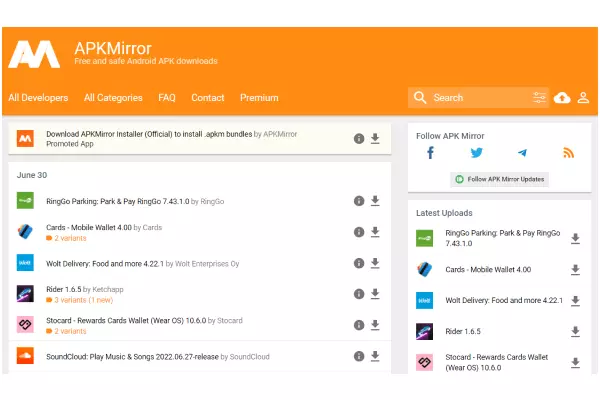Image resolution: width=600 pixels, height=400 pixels.
Task: Open the All Categories menu item
Action: point(113,98)
